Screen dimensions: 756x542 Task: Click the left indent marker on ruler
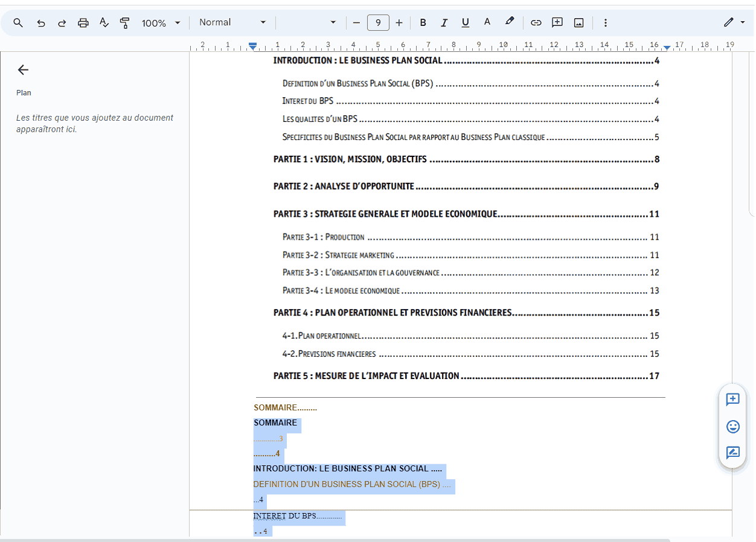pos(253,46)
